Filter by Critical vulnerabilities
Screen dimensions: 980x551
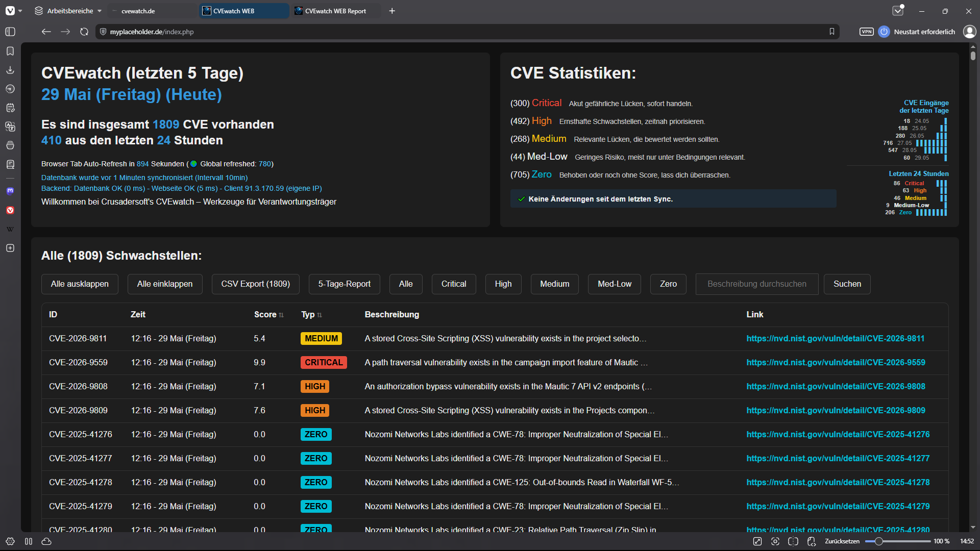[454, 284]
